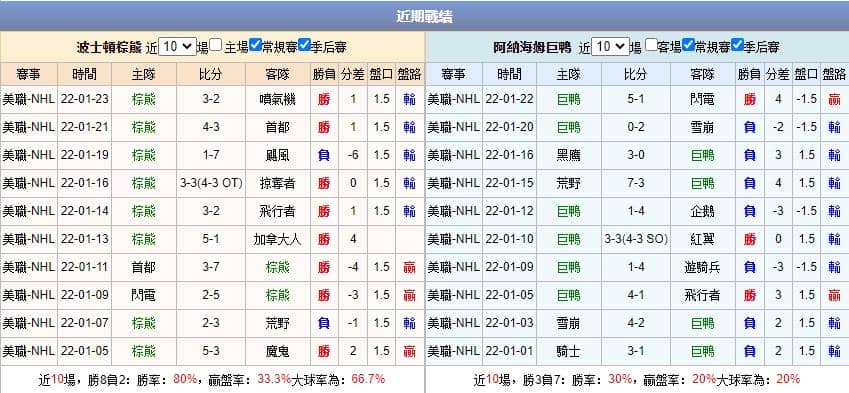Click 騎士 home team in 22-01-01 row
Screen dimensions: 849x393
(569, 352)
